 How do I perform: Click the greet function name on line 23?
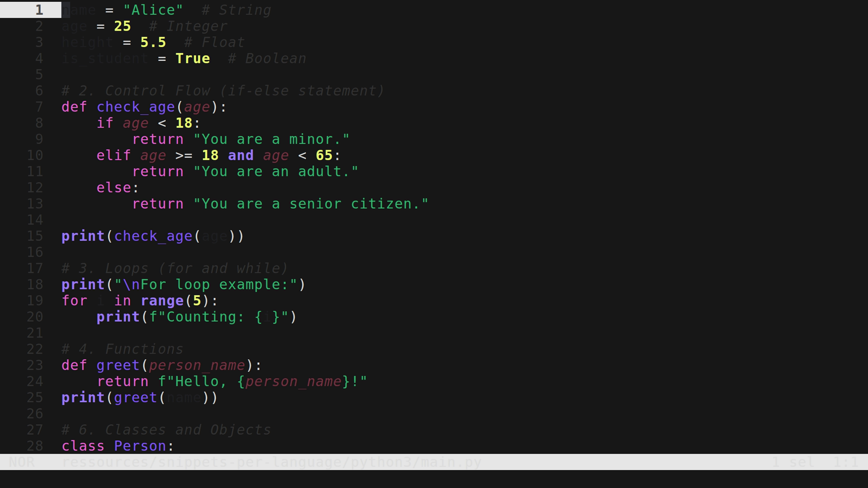(x=118, y=365)
